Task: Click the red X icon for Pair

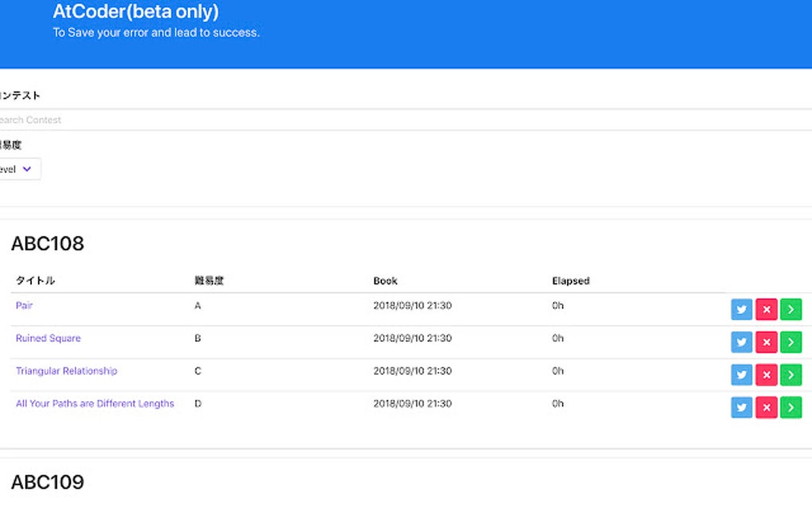Action: pos(766,310)
